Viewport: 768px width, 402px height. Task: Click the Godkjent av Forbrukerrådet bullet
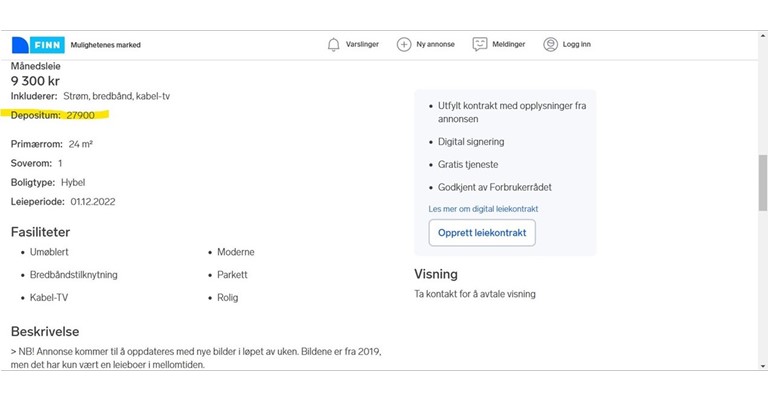[x=494, y=187]
